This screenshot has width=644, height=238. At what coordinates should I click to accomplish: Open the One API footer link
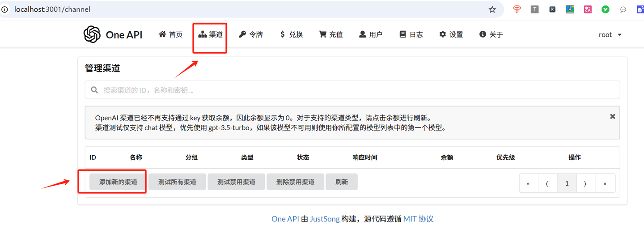pos(285,219)
